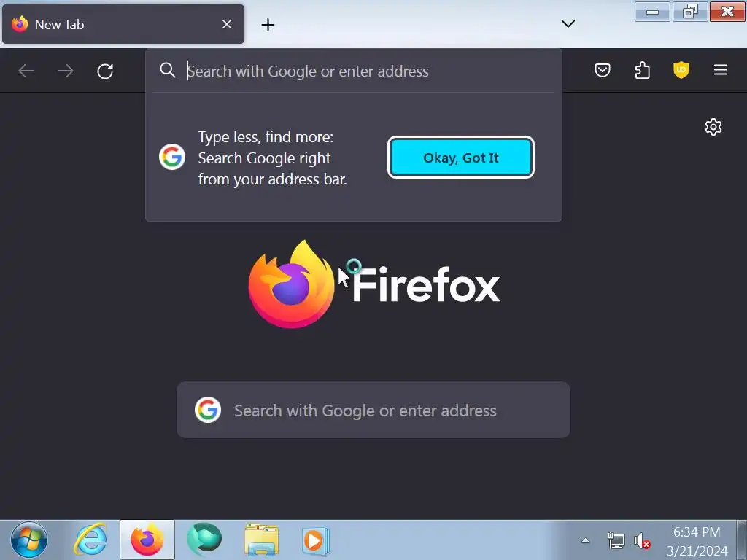Open the network status tray icon
Screen dimensions: 747x560
coord(616,541)
